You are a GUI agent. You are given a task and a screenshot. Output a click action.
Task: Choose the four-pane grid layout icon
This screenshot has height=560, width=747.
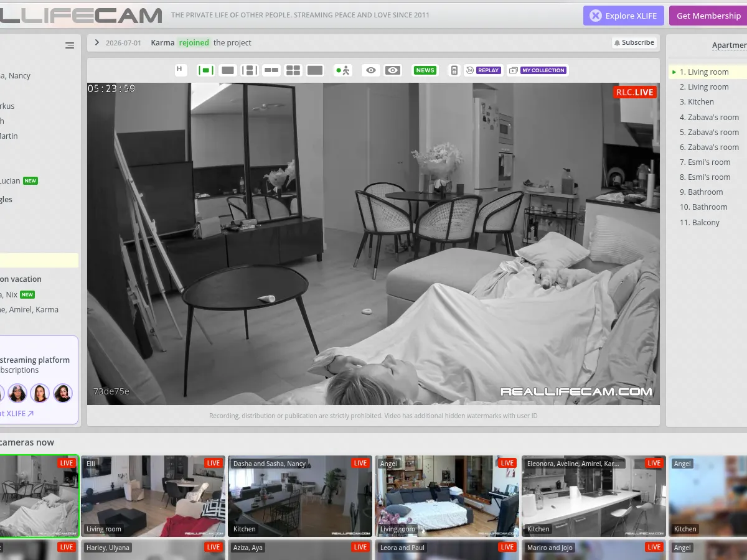[x=293, y=70]
